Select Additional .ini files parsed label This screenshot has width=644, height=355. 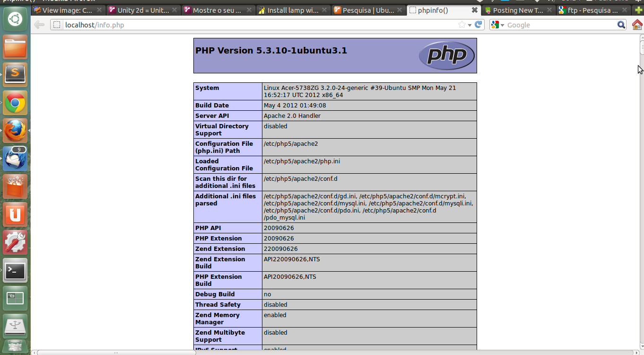click(x=226, y=200)
